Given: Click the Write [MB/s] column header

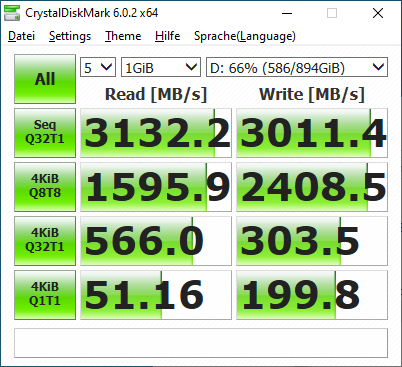Looking at the screenshot, I should point(312,94).
